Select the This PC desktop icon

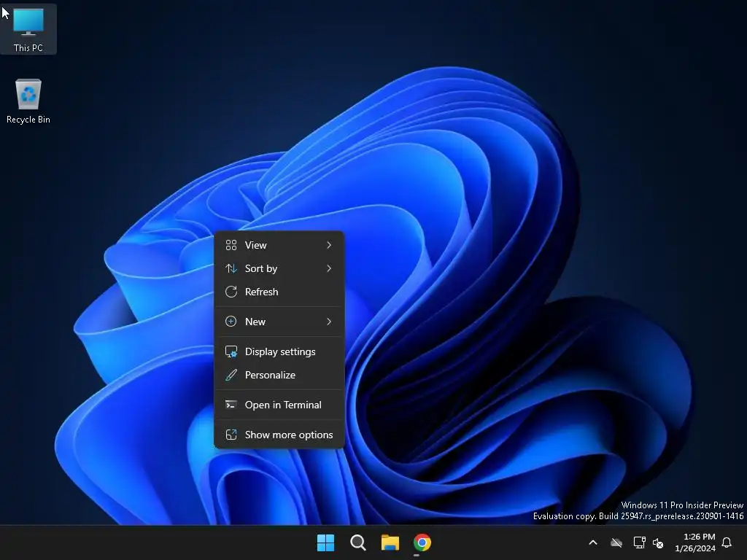point(28,29)
